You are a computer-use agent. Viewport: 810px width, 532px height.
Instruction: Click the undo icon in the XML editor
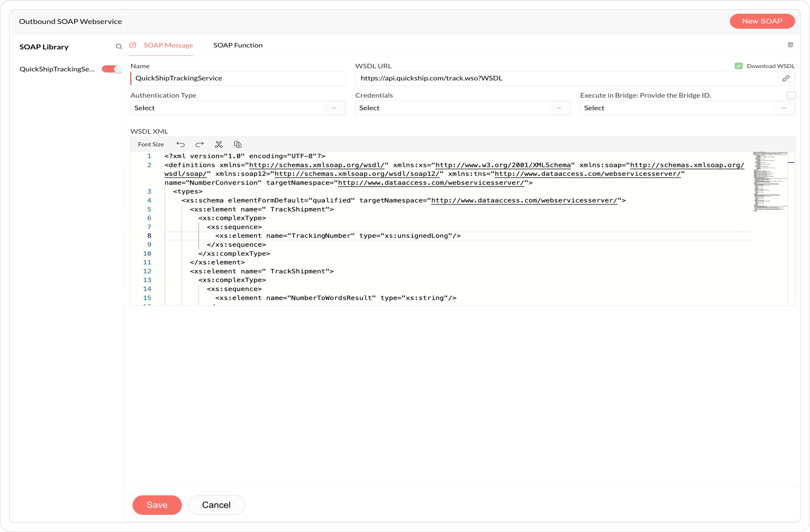click(x=180, y=145)
